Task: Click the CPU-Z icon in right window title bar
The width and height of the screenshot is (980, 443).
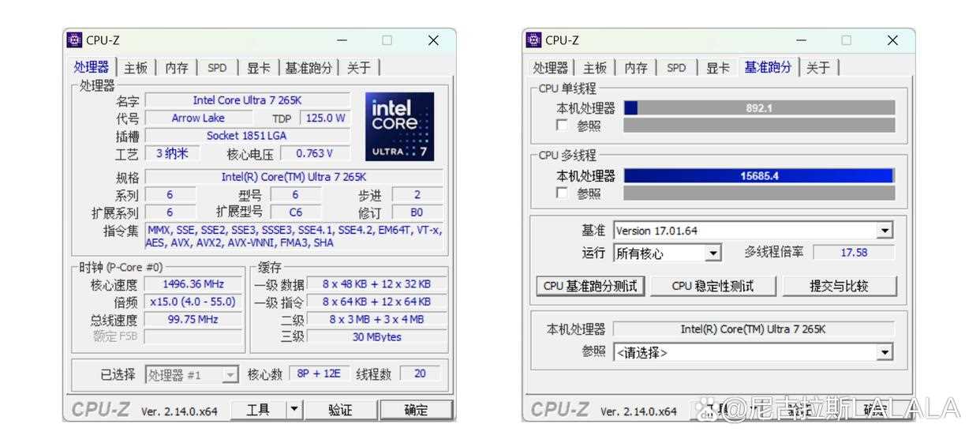Action: click(x=533, y=40)
